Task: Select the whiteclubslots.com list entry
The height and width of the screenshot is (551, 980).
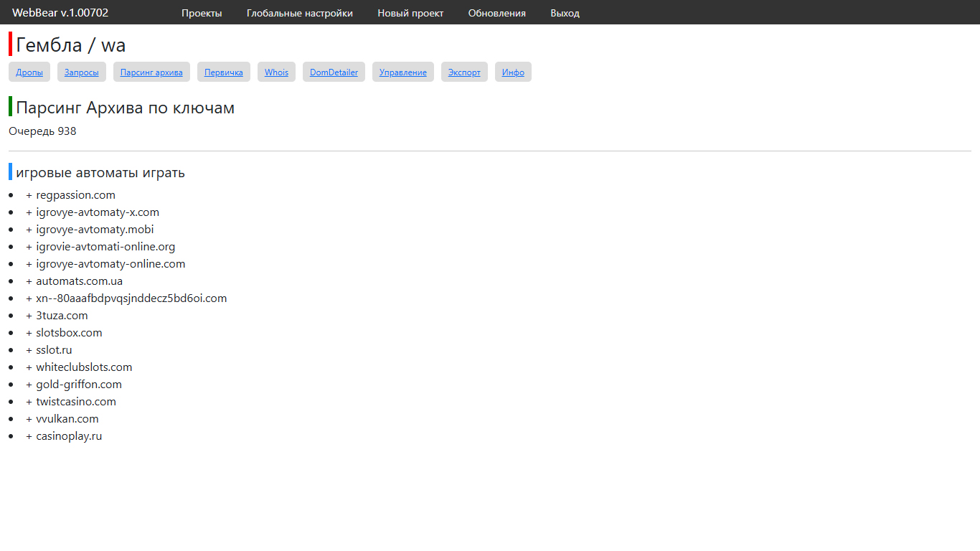Action: point(84,367)
